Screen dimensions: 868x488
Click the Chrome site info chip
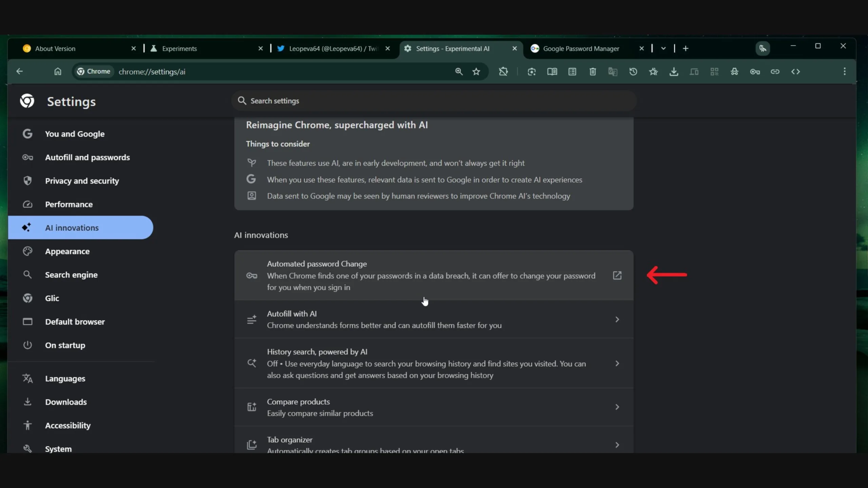(94, 72)
